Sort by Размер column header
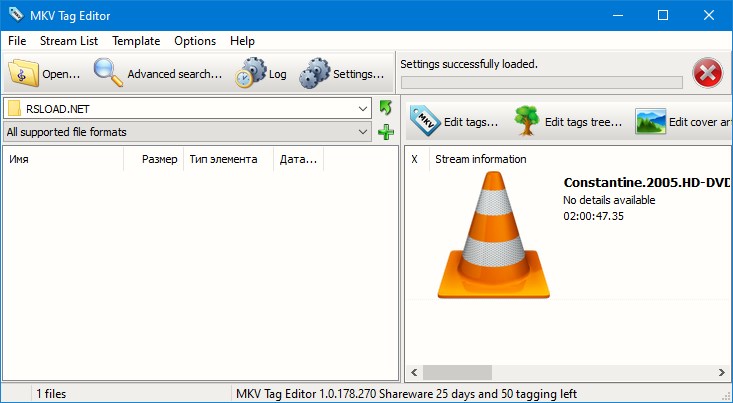 click(x=153, y=159)
